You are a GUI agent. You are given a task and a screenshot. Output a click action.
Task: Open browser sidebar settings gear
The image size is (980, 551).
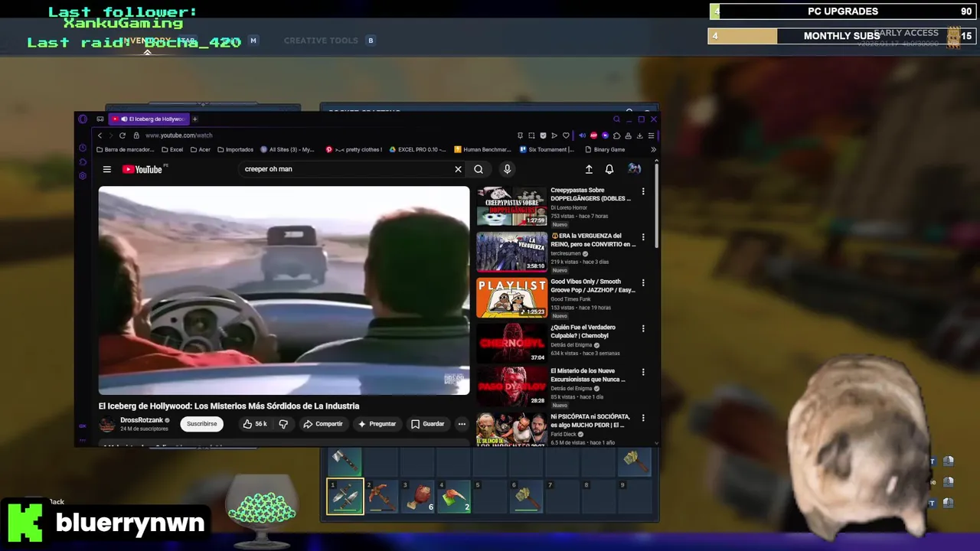coord(83,176)
